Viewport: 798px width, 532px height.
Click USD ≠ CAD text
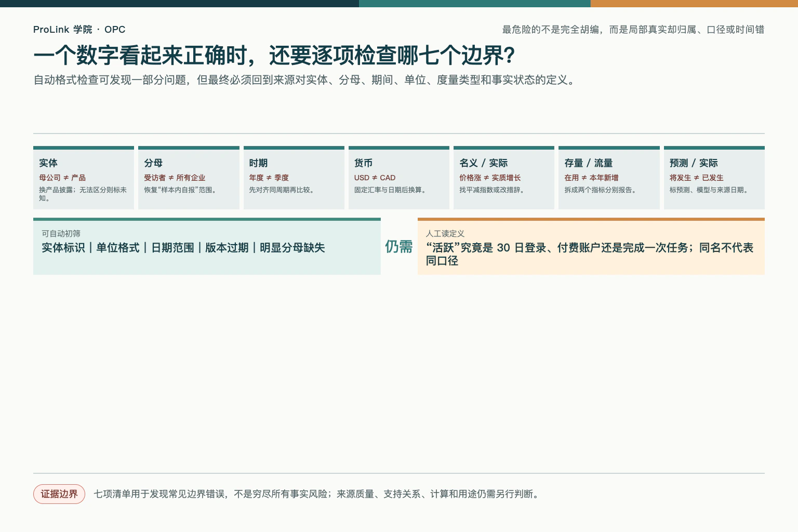pyautogui.click(x=375, y=178)
